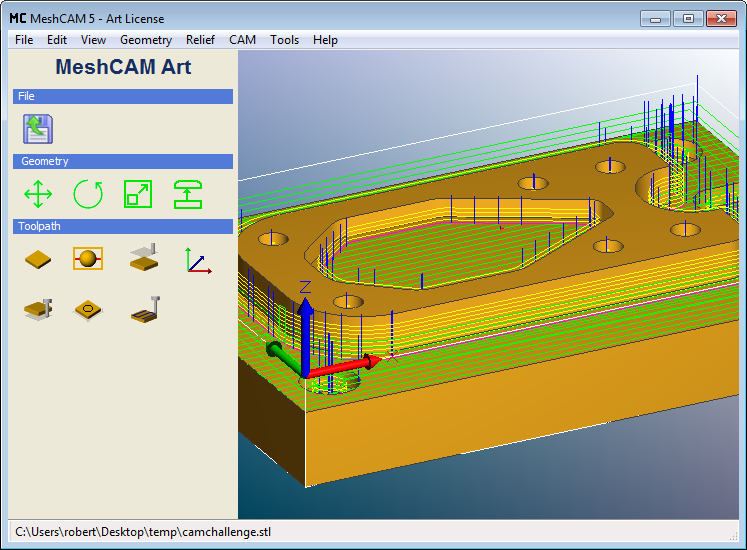
Task: Click the load file icon
Action: pyautogui.click(x=38, y=128)
